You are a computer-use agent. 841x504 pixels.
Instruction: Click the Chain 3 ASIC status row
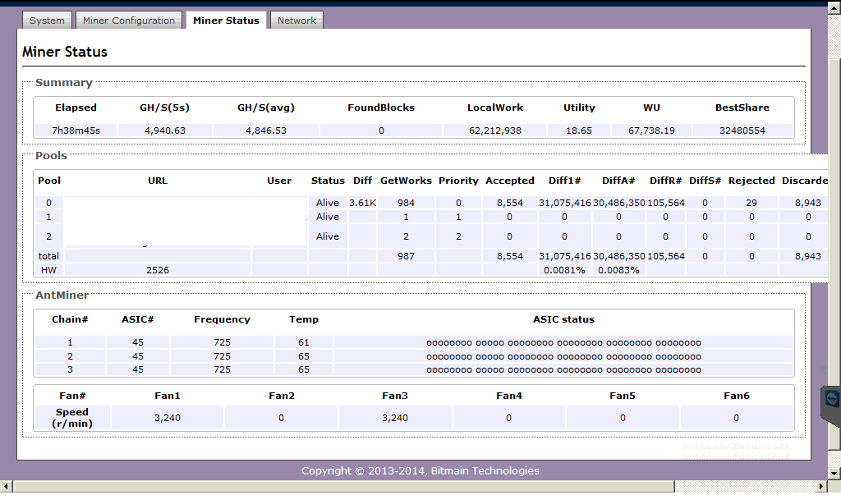click(x=563, y=370)
